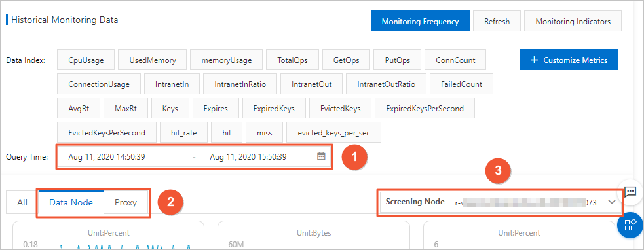Click the Monitoring Frequency button
The height and width of the screenshot is (250, 644).
(x=420, y=22)
